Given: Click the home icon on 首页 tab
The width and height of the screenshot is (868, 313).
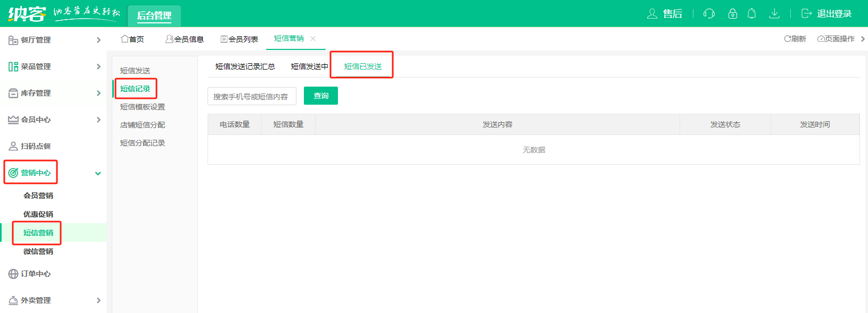Looking at the screenshot, I should pos(125,39).
